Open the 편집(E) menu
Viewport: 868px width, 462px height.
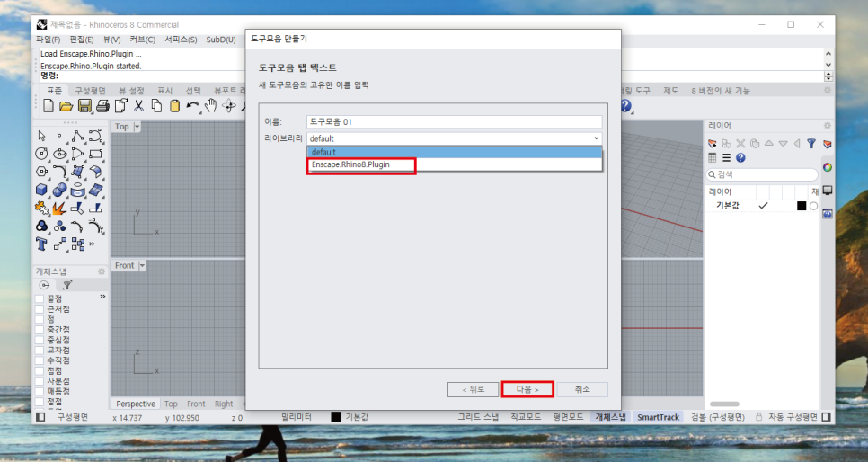click(82, 40)
